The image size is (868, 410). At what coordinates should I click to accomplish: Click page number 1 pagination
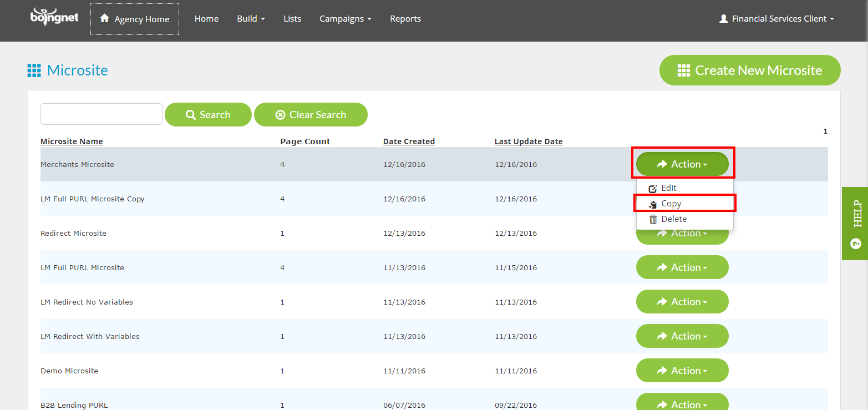(825, 131)
